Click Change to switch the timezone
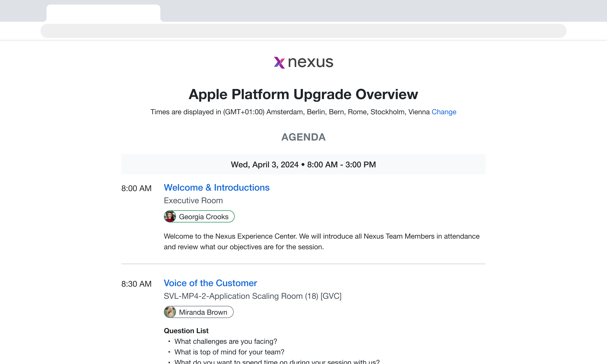 click(444, 112)
